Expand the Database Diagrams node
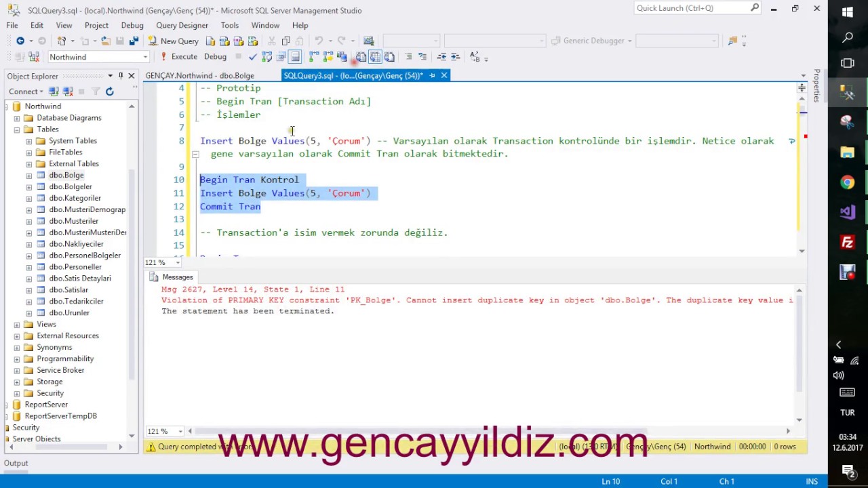The width and height of the screenshot is (868, 488). point(17,117)
